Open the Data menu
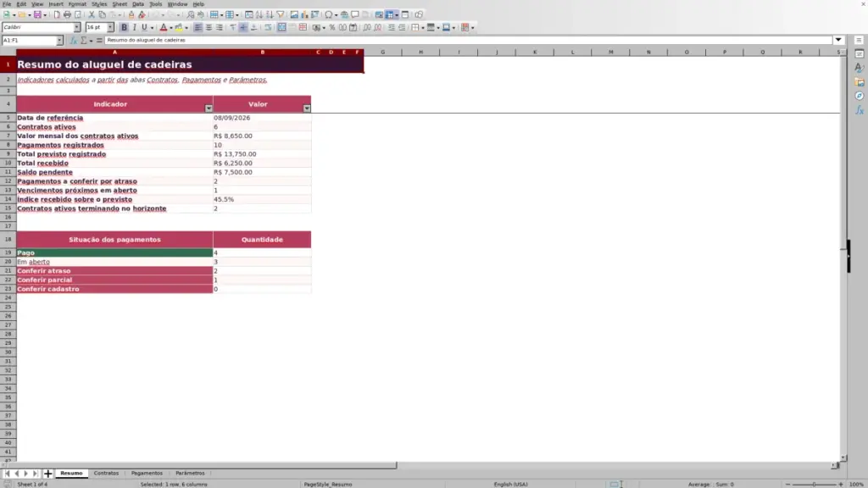This screenshot has width=868, height=488. click(138, 4)
